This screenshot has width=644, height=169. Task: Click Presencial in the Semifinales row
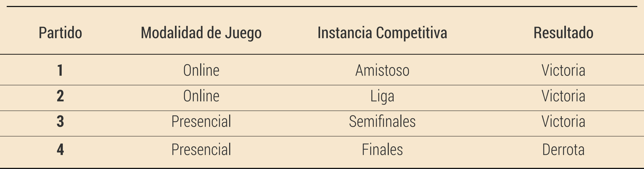click(x=201, y=121)
